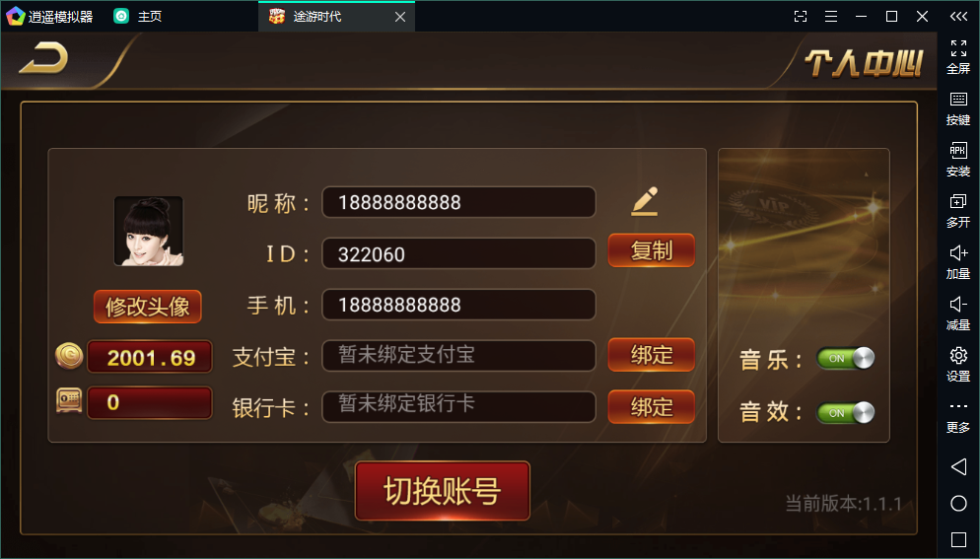Switch to 主页 home tab
The height and width of the screenshot is (559, 980).
(138, 16)
